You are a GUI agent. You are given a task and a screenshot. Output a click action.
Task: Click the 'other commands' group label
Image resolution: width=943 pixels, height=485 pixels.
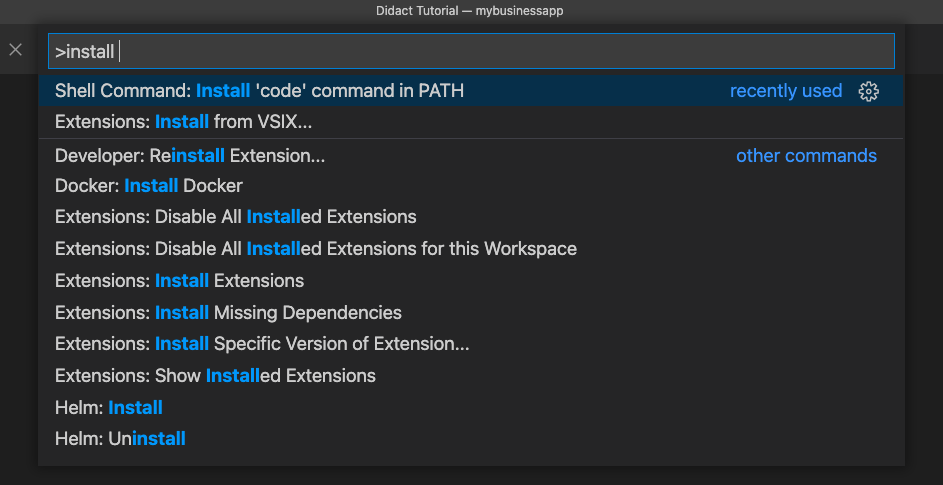tap(806, 156)
